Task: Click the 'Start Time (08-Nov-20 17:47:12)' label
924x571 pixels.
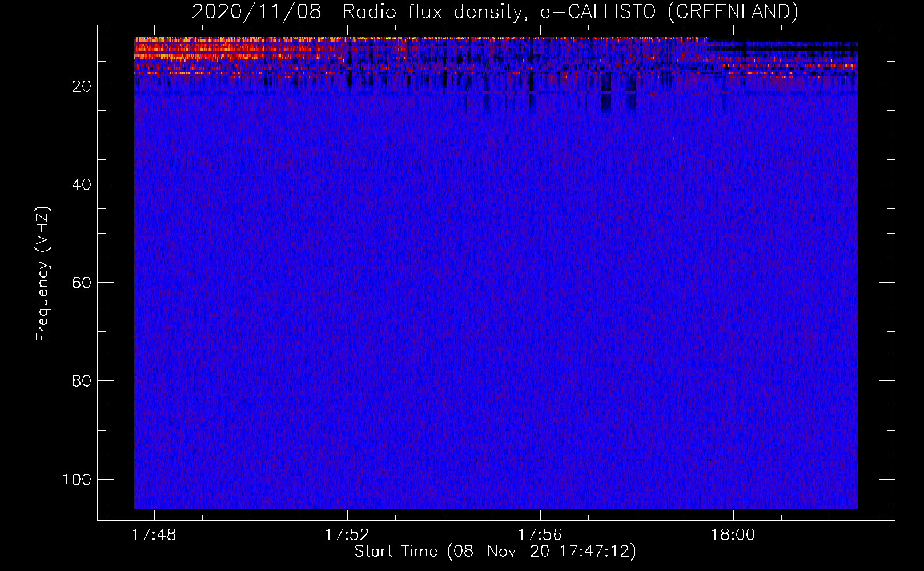Action: point(495,552)
